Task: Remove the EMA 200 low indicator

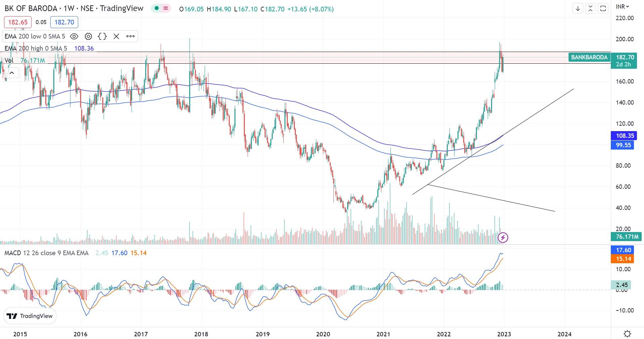Action: click(x=116, y=36)
